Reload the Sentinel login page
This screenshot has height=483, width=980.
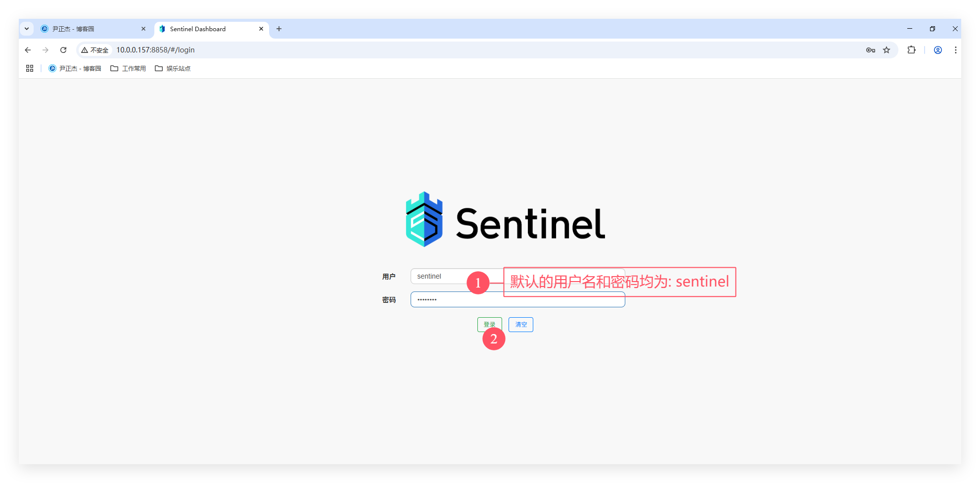pyautogui.click(x=63, y=50)
